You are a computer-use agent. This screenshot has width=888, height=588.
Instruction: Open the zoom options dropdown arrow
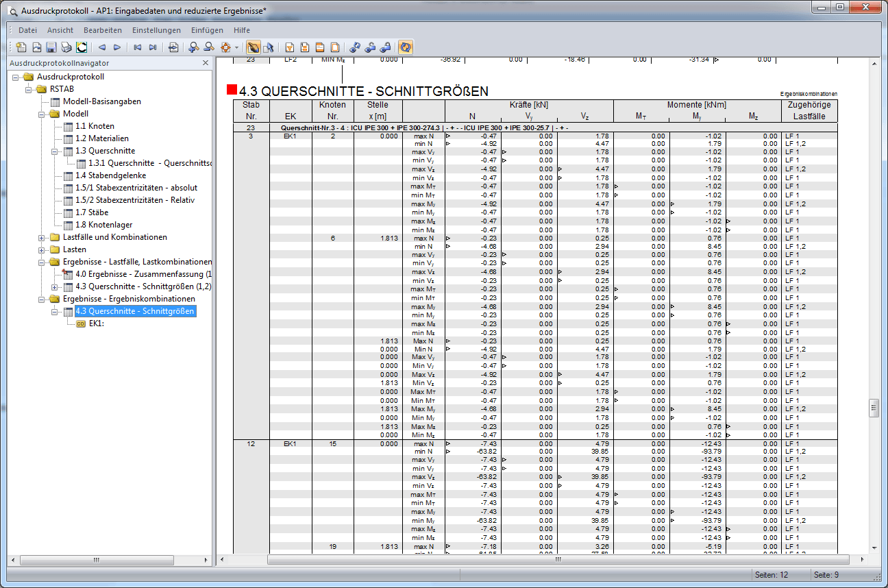(x=236, y=47)
